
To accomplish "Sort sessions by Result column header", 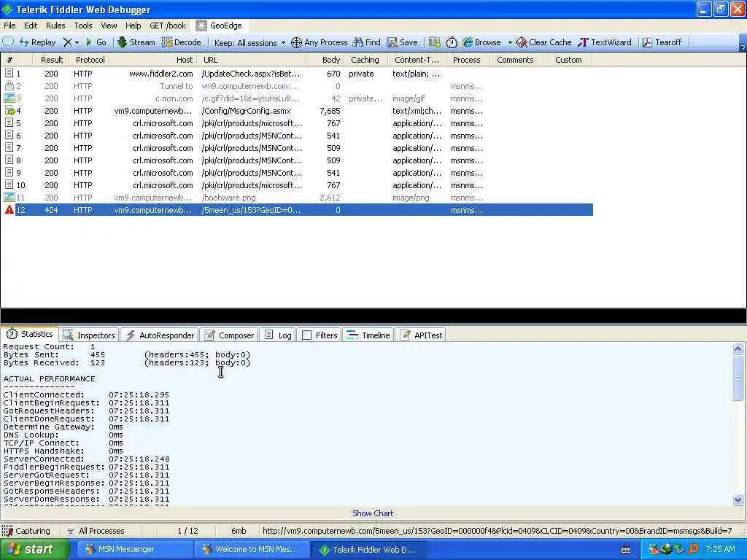I will [52, 60].
